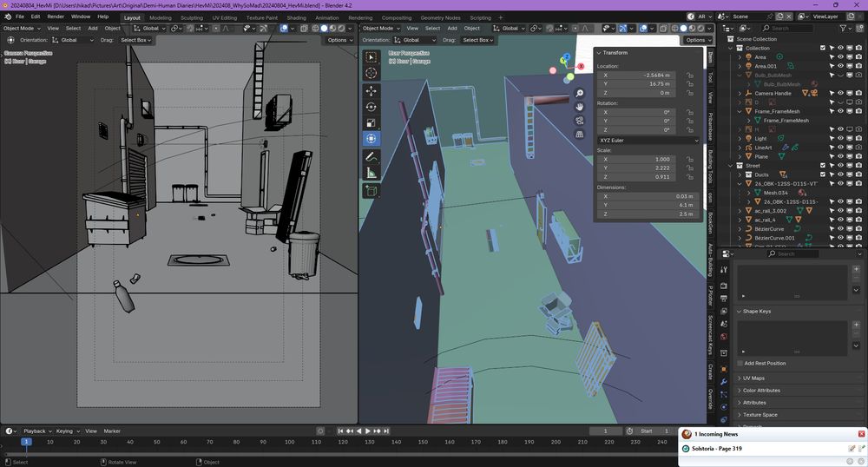The width and height of the screenshot is (868, 467).
Task: Click Jump to Start playback button
Action: [340, 431]
